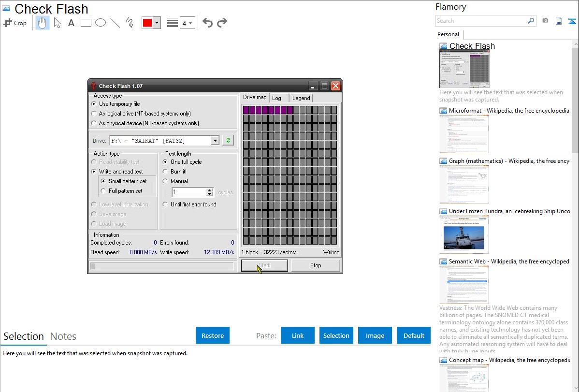Image resolution: width=579 pixels, height=392 pixels.
Task: Click the Restore button
Action: 213,335
